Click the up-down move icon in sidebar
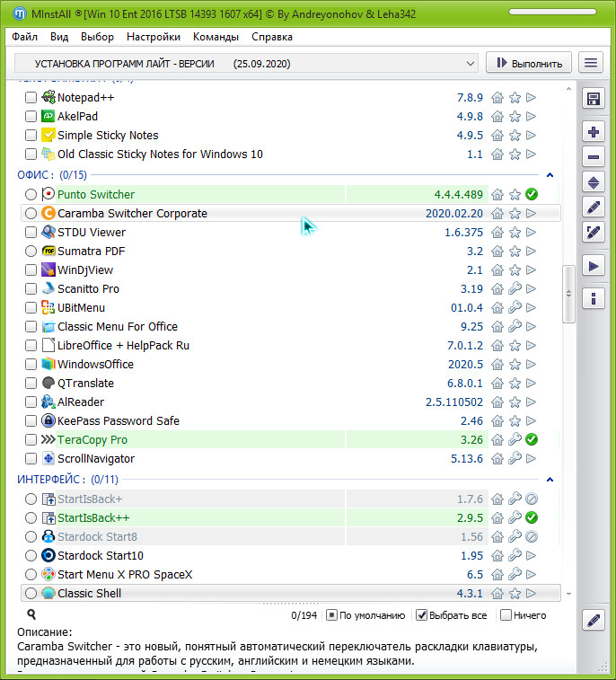 593,182
